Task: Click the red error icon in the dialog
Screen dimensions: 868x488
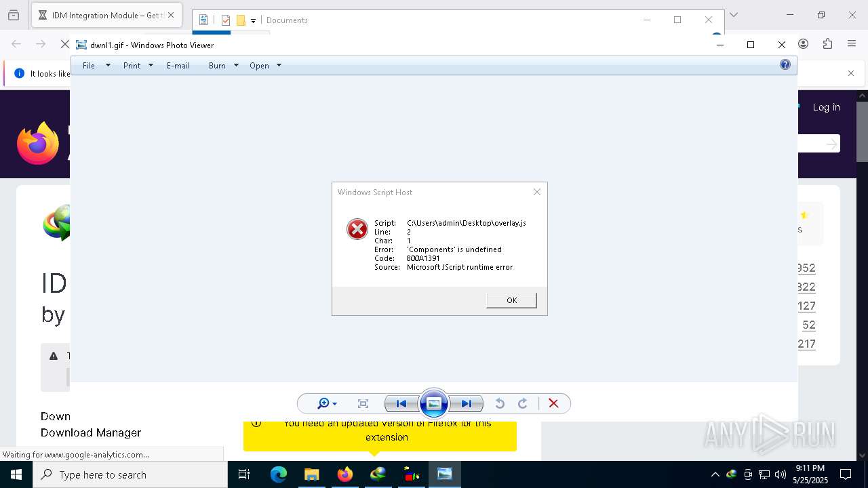Action: pos(357,230)
